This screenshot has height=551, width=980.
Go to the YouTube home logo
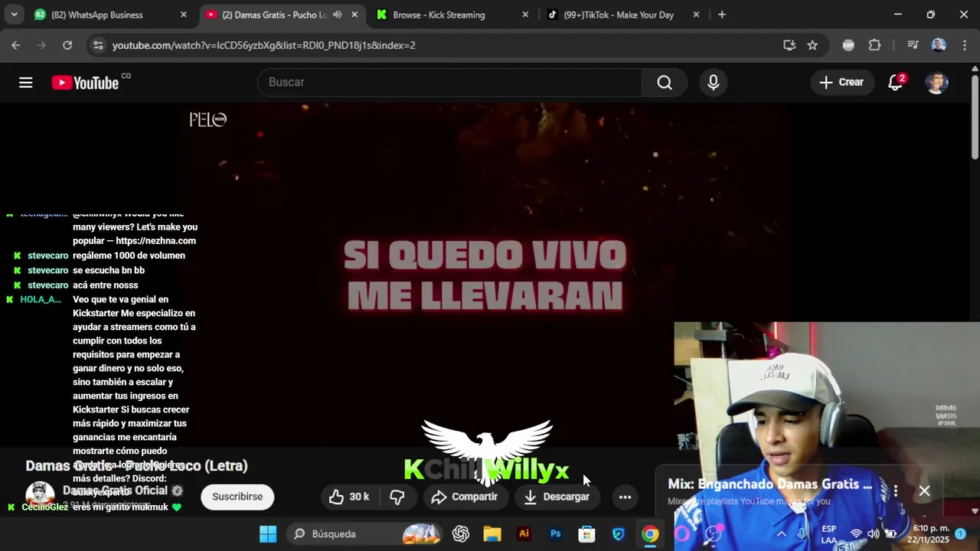[x=85, y=83]
